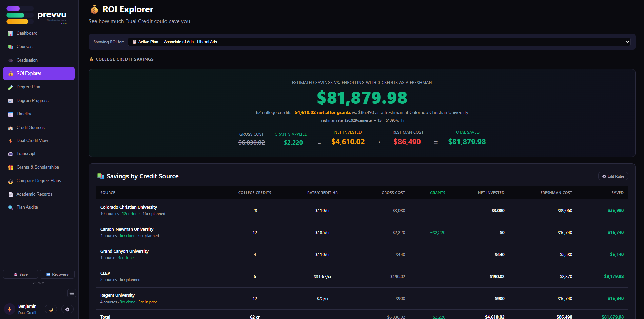Viewport: 644px width, 319px height.
Task: Click the $15,840 Regent saved value
Action: click(616, 299)
